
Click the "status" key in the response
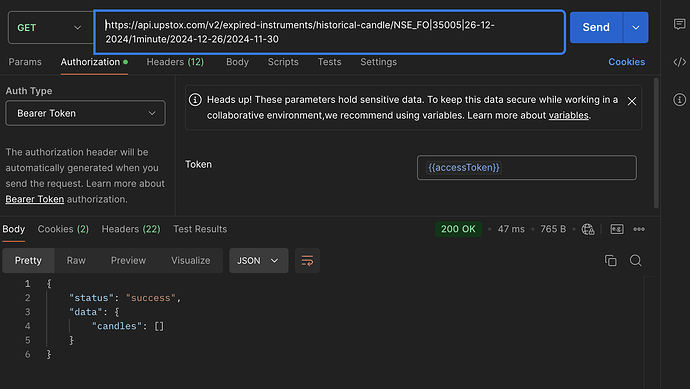click(x=91, y=298)
